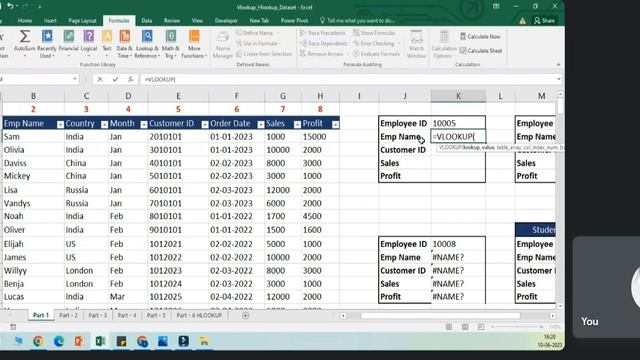640x360 pixels.
Task: Open Profit filter dropdown
Action: 335,124
